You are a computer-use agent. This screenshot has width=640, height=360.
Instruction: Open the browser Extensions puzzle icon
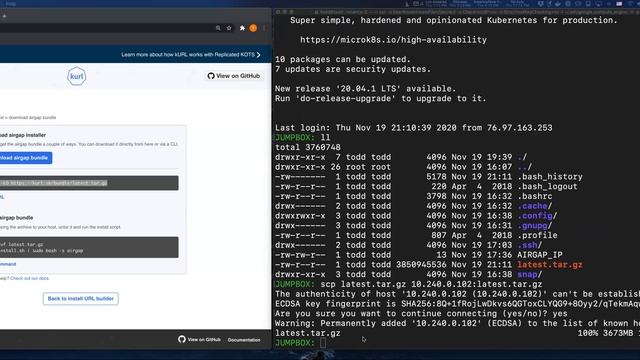coord(242,28)
